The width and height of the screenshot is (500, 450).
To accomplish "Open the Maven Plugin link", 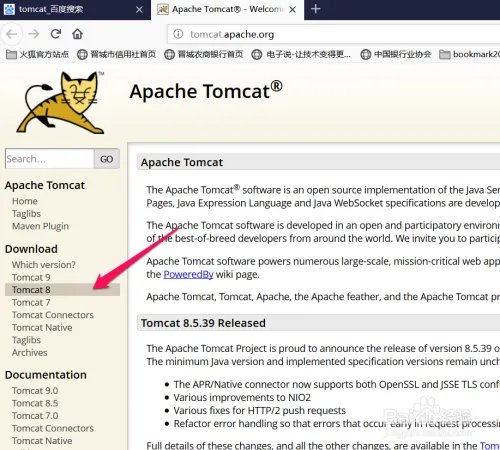I will click(x=40, y=226).
